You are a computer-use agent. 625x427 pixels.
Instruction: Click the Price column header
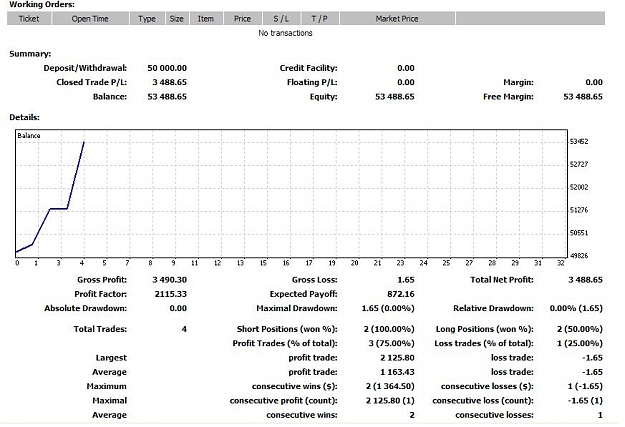click(242, 18)
